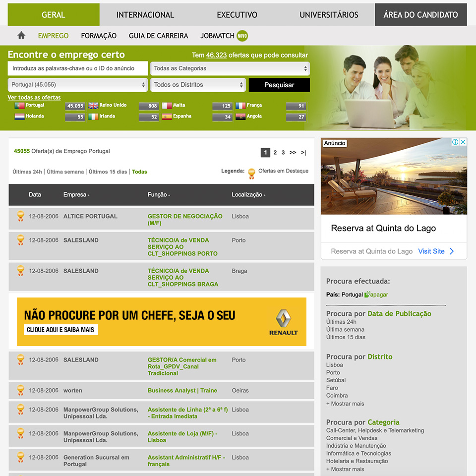The width and height of the screenshot is (476, 476).
Task: Filter by Lisboa district in sidebar
Action: click(x=335, y=365)
